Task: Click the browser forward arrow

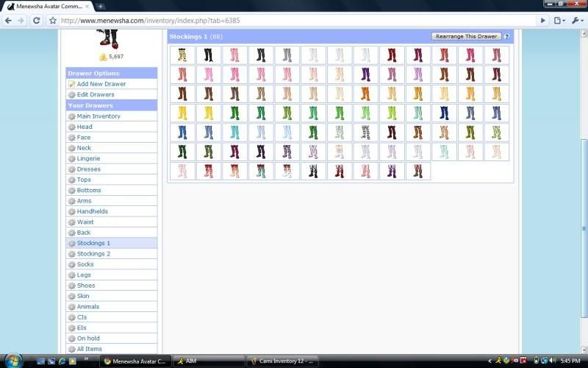Action: pyautogui.click(x=21, y=21)
